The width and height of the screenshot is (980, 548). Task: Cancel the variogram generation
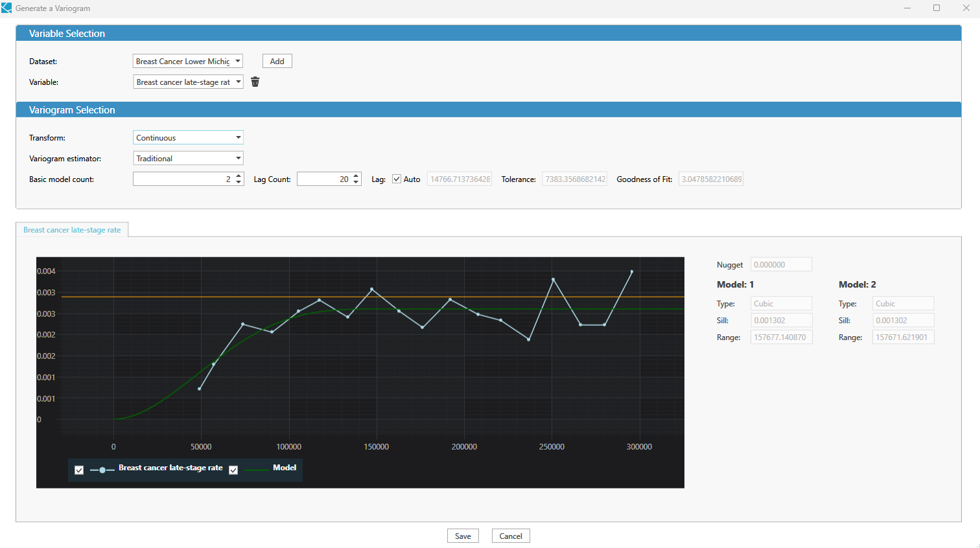tap(511, 536)
